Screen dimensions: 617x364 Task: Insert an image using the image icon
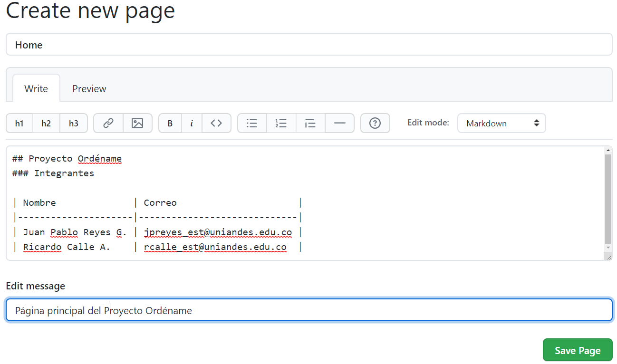[x=138, y=123]
